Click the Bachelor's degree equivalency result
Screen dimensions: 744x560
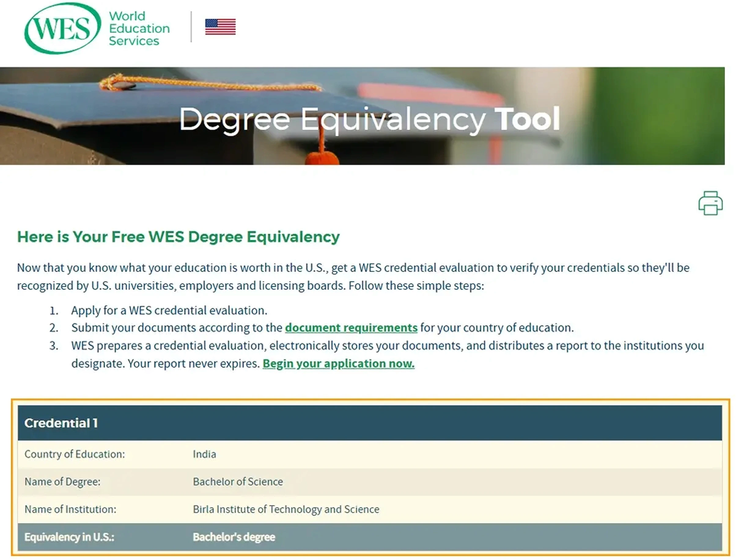[234, 537]
